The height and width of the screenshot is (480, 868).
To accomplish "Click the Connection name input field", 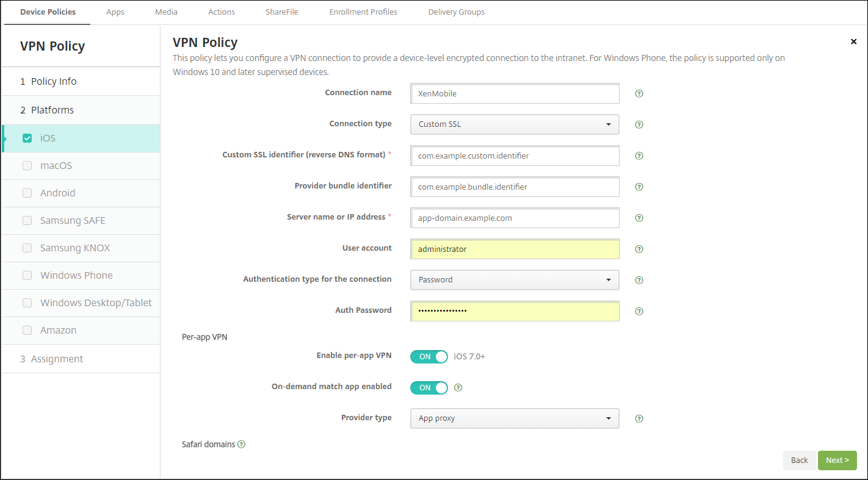I will 515,94.
